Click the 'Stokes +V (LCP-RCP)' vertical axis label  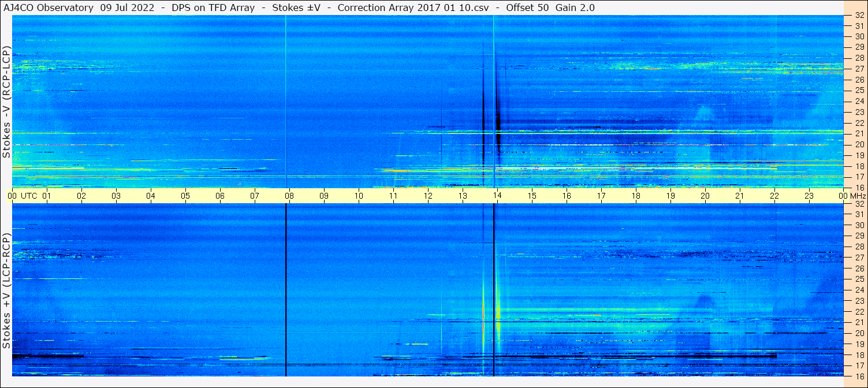6,292
